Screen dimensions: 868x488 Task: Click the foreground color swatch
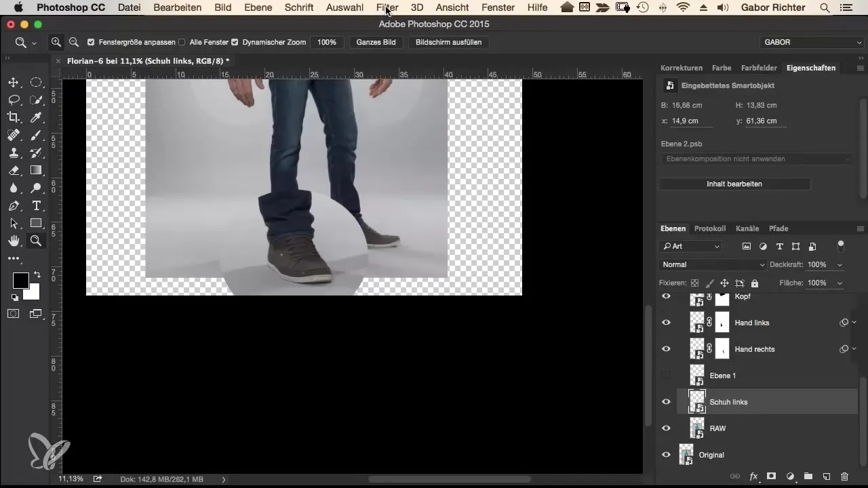point(20,280)
